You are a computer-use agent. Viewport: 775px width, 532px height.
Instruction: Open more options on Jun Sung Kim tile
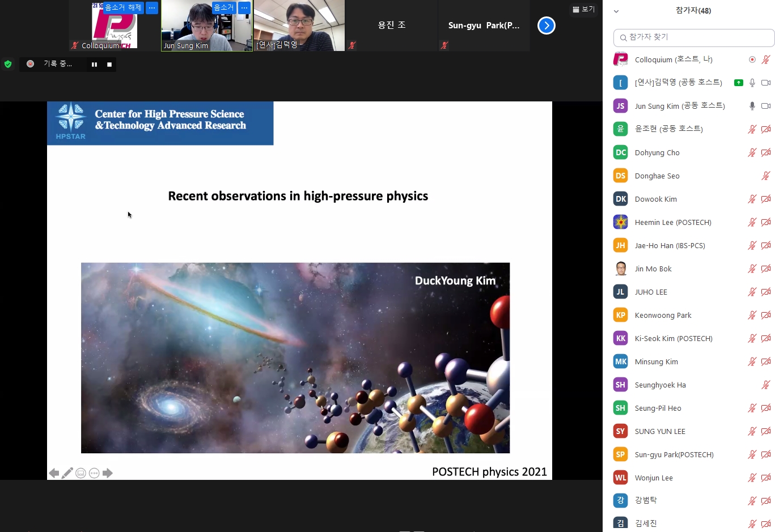click(x=244, y=7)
